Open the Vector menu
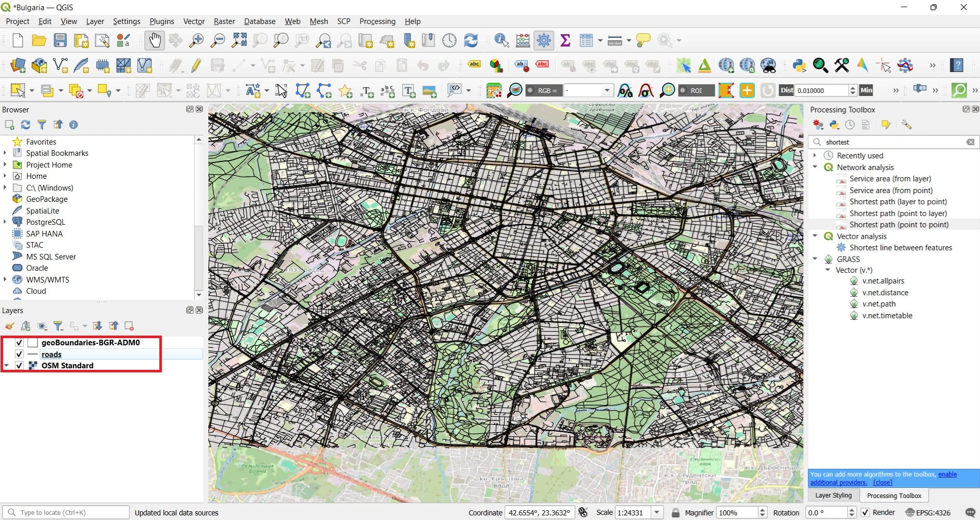 (x=194, y=21)
